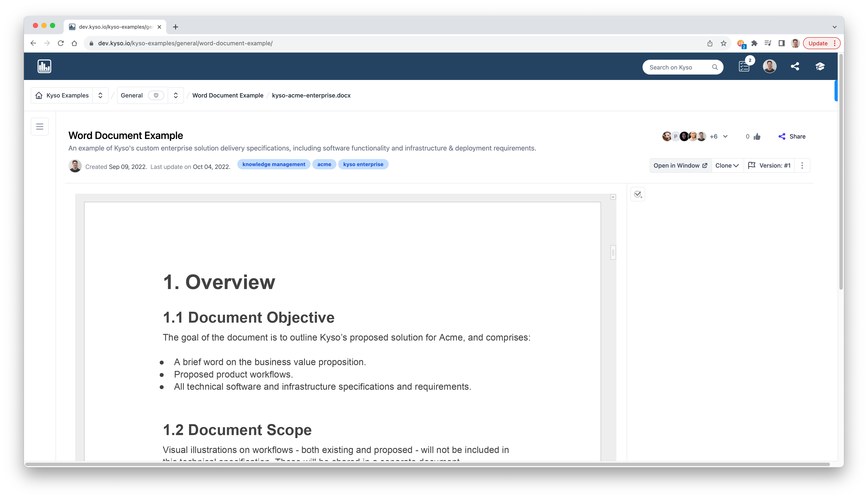This screenshot has width=868, height=499.
Task: Toggle the hamburger sidebar menu
Action: coord(40,127)
